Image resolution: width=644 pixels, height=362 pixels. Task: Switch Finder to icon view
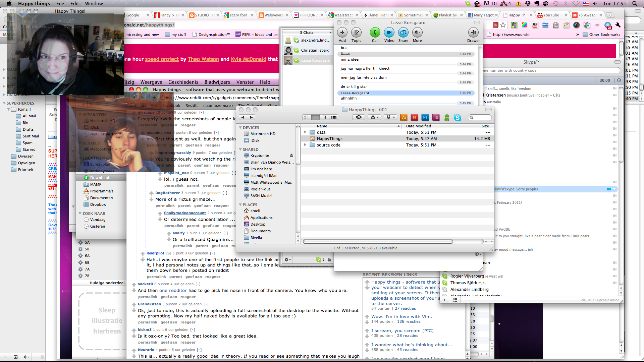click(x=306, y=117)
